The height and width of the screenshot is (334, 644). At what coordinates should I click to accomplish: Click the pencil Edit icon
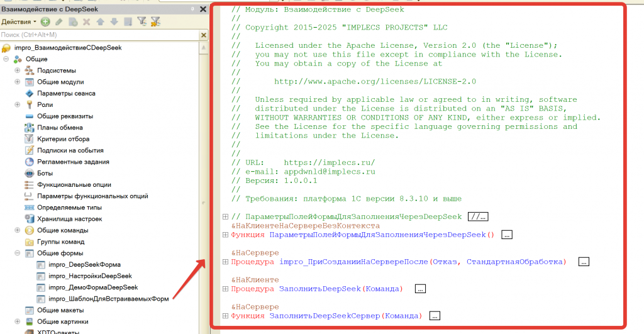click(59, 22)
